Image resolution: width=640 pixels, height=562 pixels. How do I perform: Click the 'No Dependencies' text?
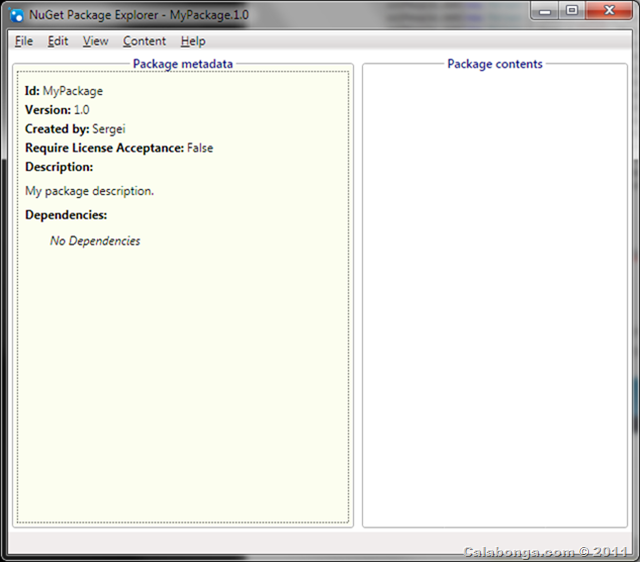point(95,241)
